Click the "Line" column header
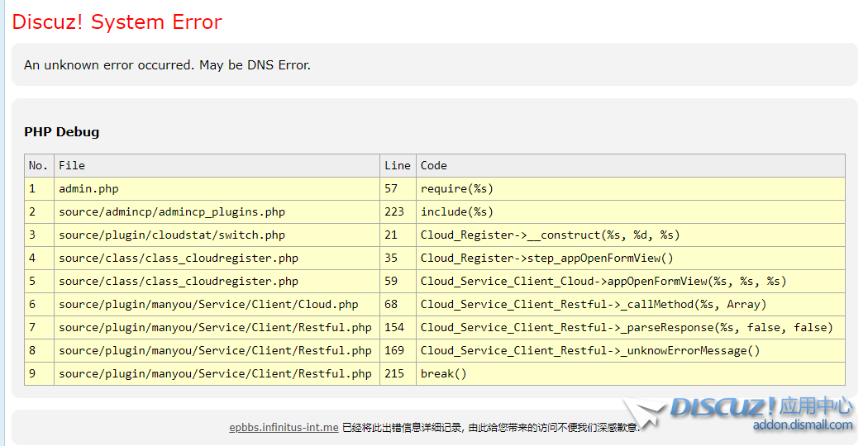The height and width of the screenshot is (446, 868). click(398, 165)
